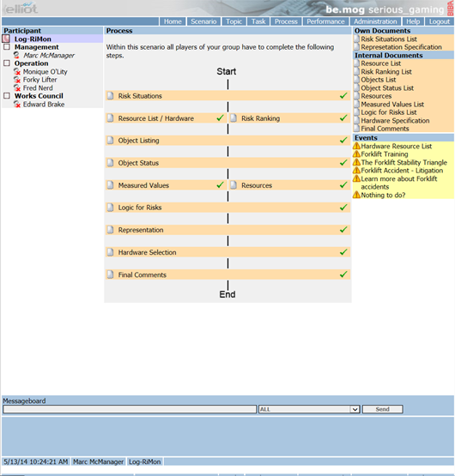Select participant Monique O'Lity
Image resolution: width=455 pixels, height=476 pixels.
click(x=45, y=72)
